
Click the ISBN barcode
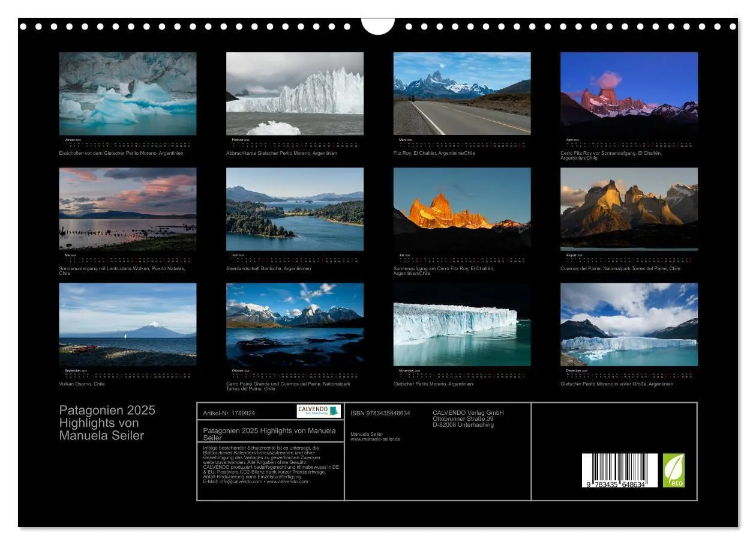pos(620,471)
